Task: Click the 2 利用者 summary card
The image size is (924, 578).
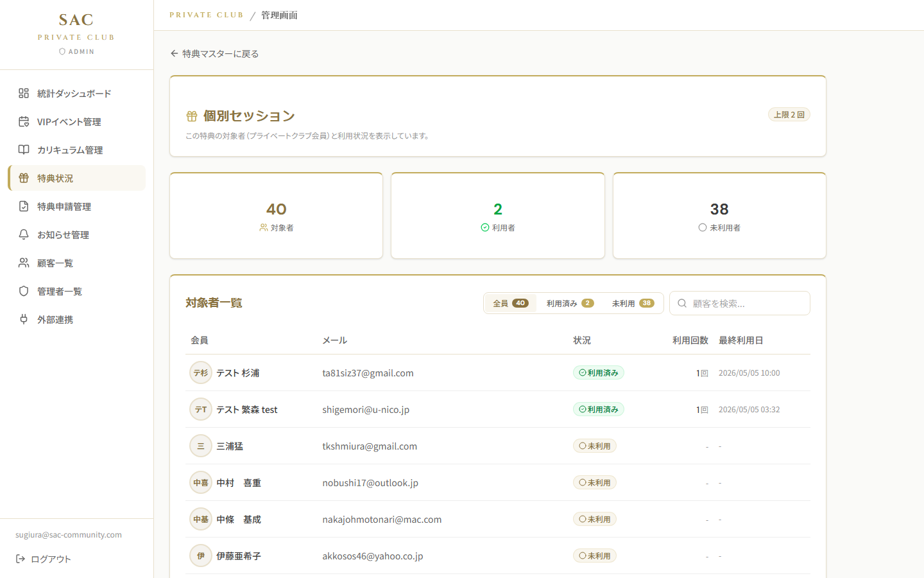Action: pos(498,215)
